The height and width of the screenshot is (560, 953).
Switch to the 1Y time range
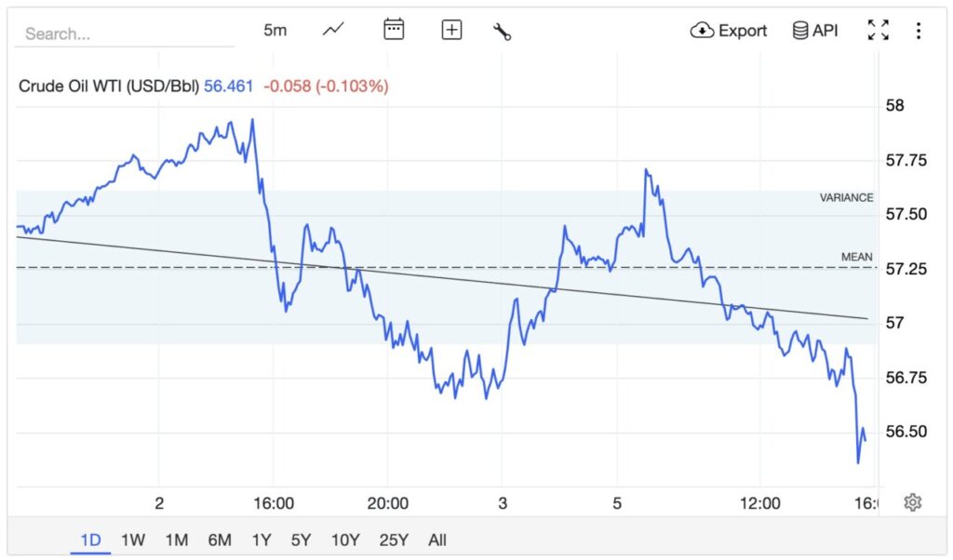[262, 540]
